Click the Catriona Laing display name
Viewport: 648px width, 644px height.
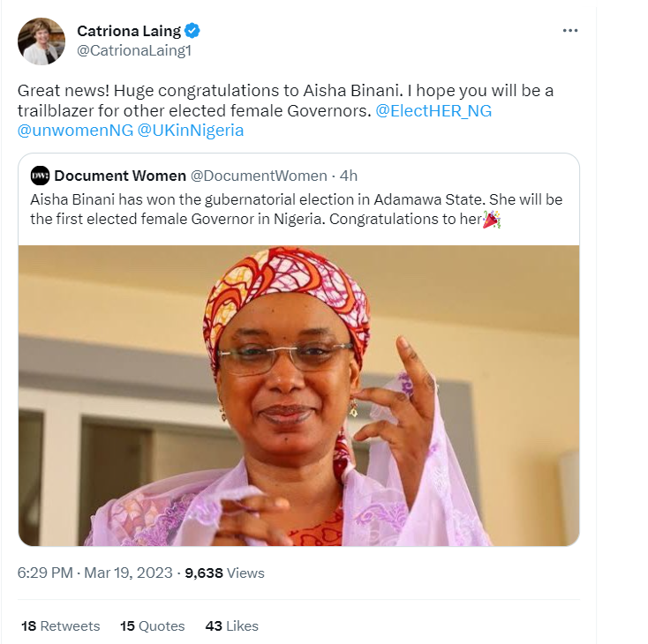[x=129, y=31]
